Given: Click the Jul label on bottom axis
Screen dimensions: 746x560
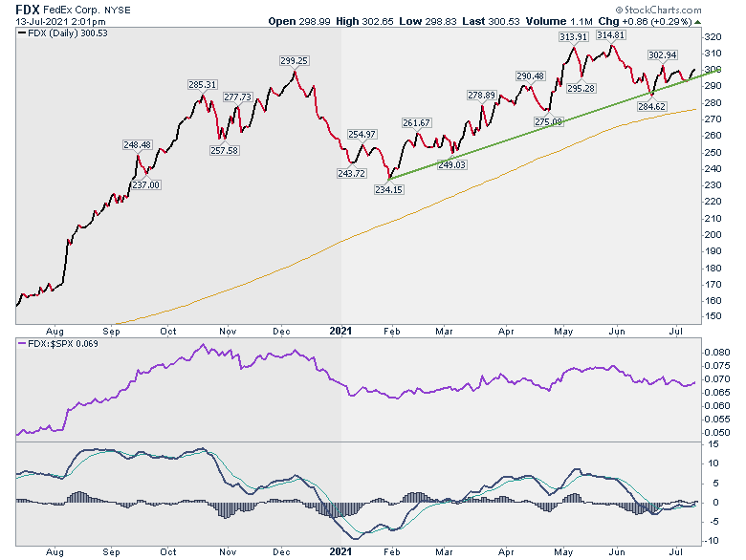Looking at the screenshot, I should tap(675, 552).
